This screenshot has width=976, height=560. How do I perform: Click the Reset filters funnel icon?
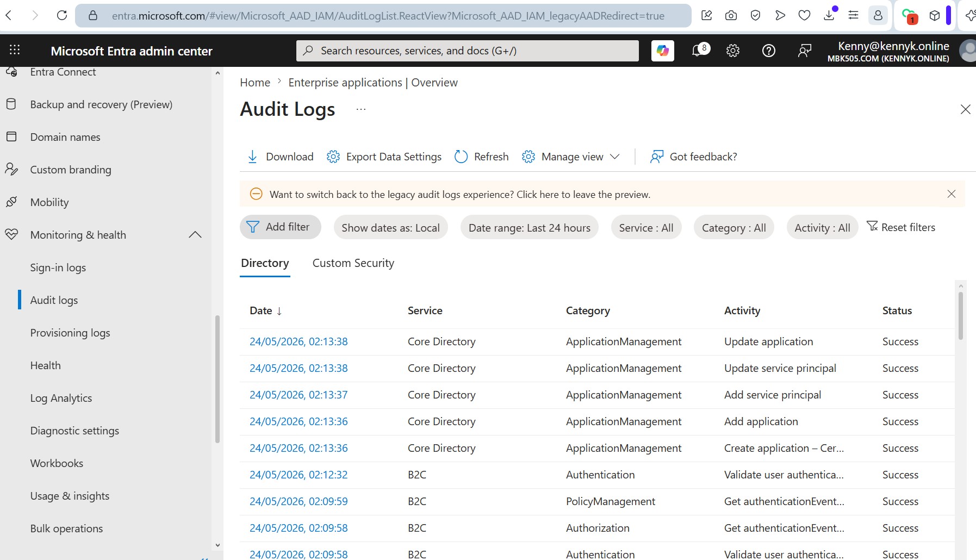tap(872, 226)
